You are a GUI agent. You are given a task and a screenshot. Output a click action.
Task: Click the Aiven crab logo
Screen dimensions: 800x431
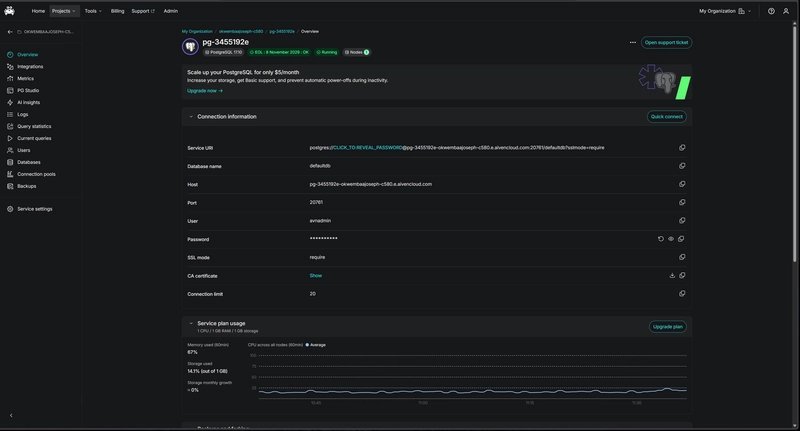click(9, 11)
